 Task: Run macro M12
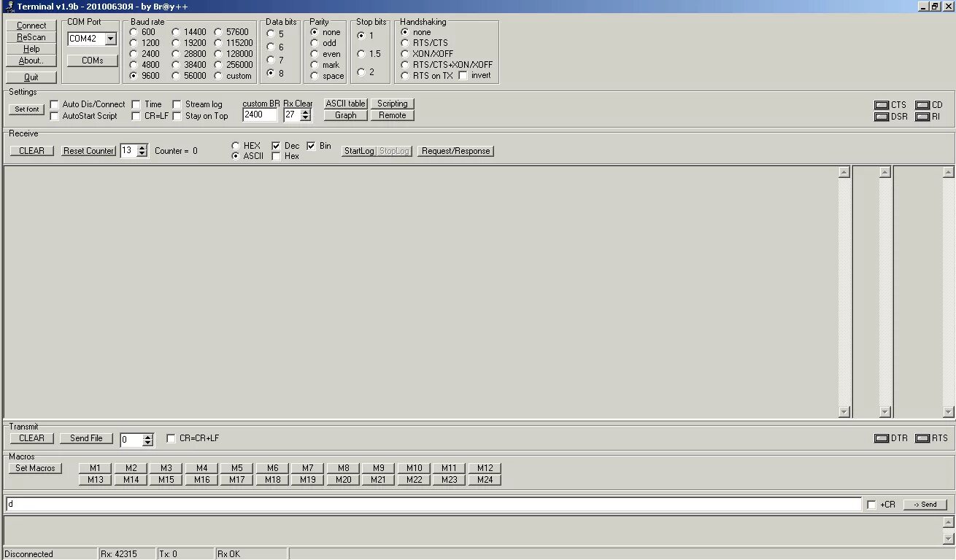(x=485, y=468)
